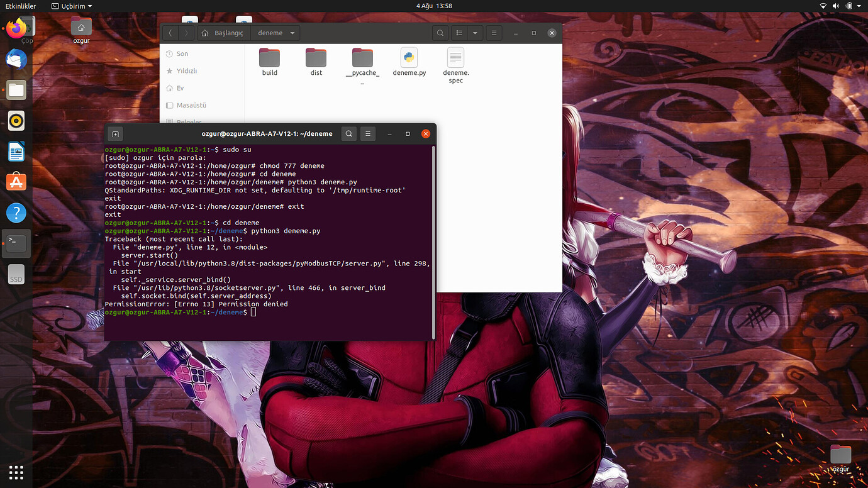This screenshot has width=868, height=488.
Task: Click the QStandardPaths warning line
Action: [x=255, y=190]
